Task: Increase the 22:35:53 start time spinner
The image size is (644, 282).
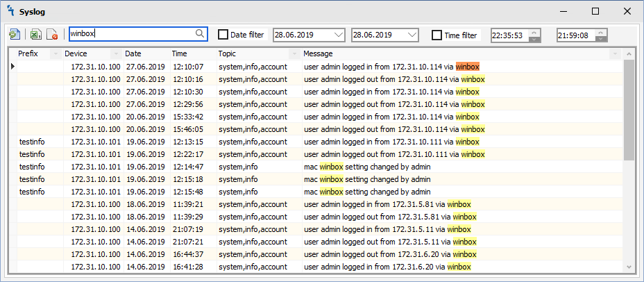Action: click(x=534, y=31)
